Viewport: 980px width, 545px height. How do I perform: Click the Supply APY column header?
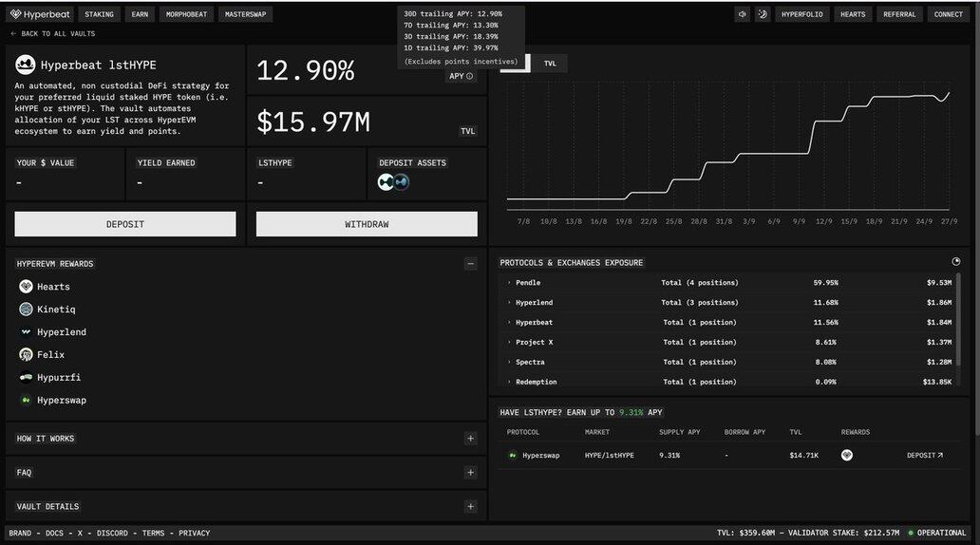pyautogui.click(x=679, y=432)
